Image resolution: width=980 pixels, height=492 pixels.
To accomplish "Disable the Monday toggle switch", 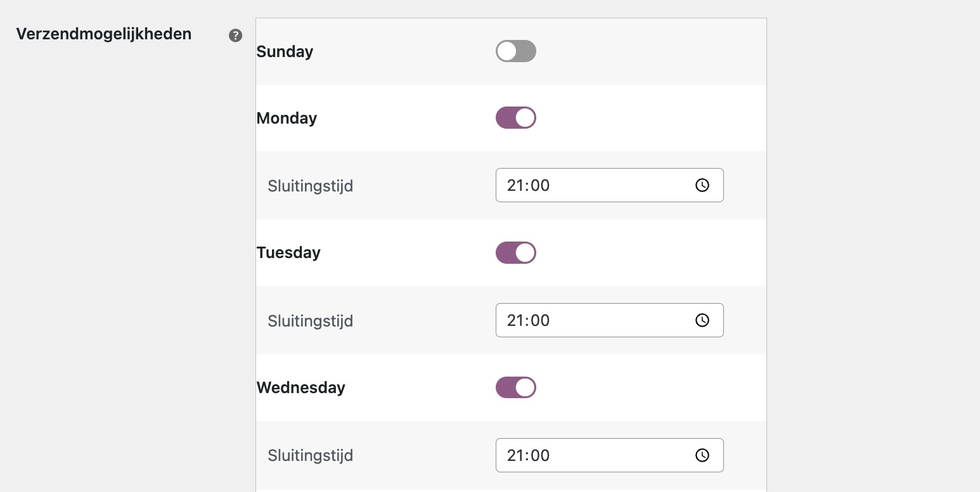I will click(515, 117).
